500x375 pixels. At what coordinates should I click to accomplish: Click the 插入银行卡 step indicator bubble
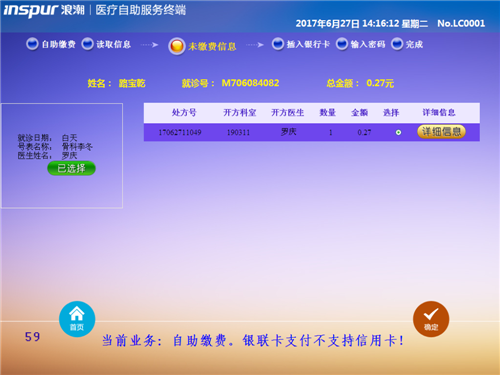278,44
